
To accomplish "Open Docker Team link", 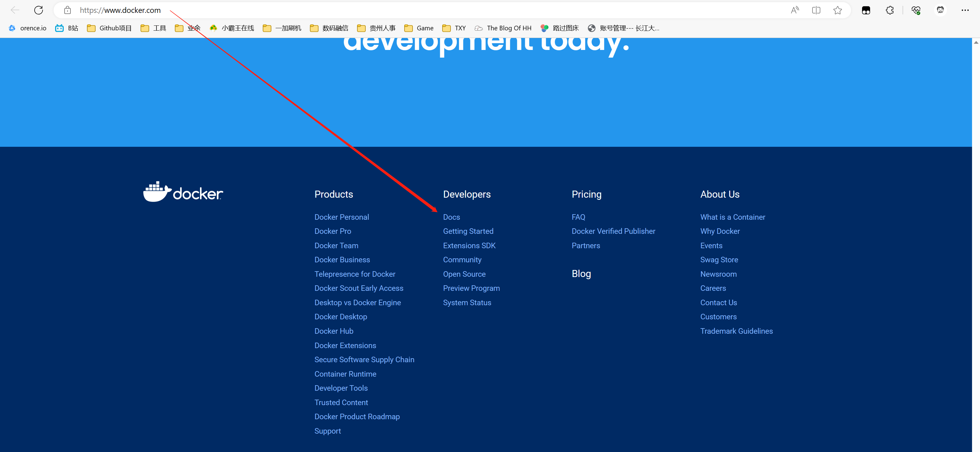I will click(336, 245).
